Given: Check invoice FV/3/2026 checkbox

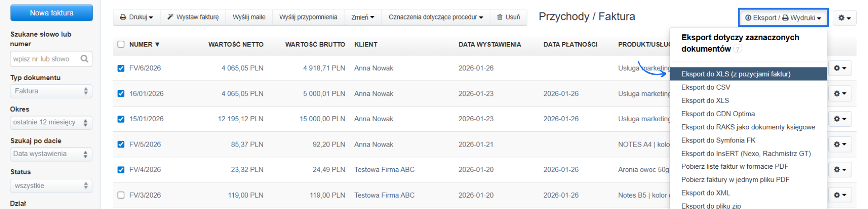Looking at the screenshot, I should pyautogui.click(x=121, y=195).
